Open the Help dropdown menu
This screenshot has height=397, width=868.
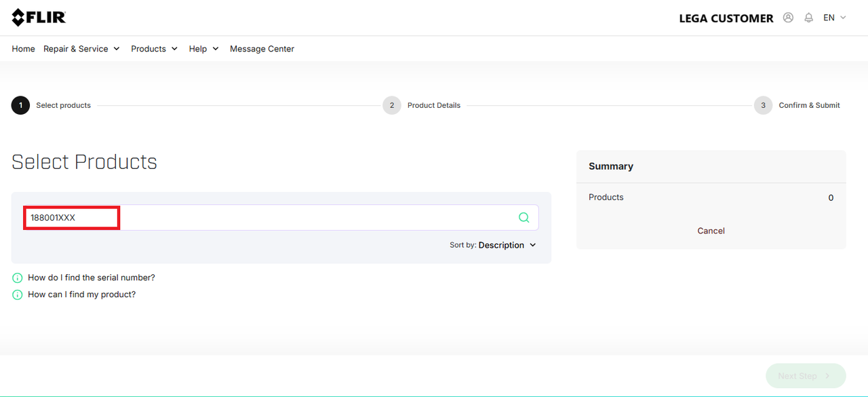(203, 49)
